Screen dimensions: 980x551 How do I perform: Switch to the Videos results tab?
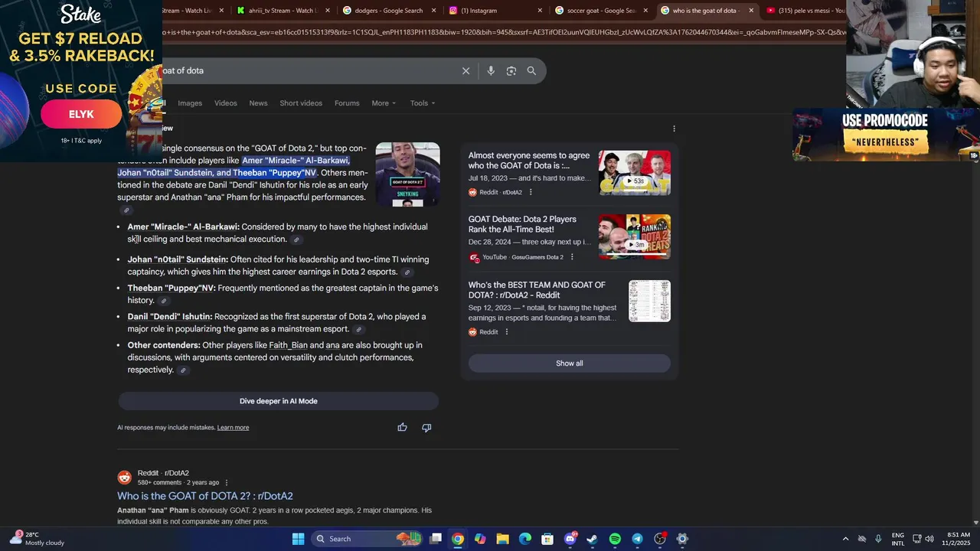coord(226,103)
